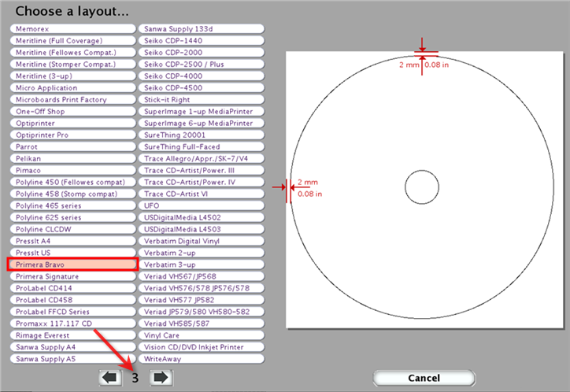Screen dimensions: 570x392
Task: Choose the Sanwa Supply 133d layout
Action: 202,28
